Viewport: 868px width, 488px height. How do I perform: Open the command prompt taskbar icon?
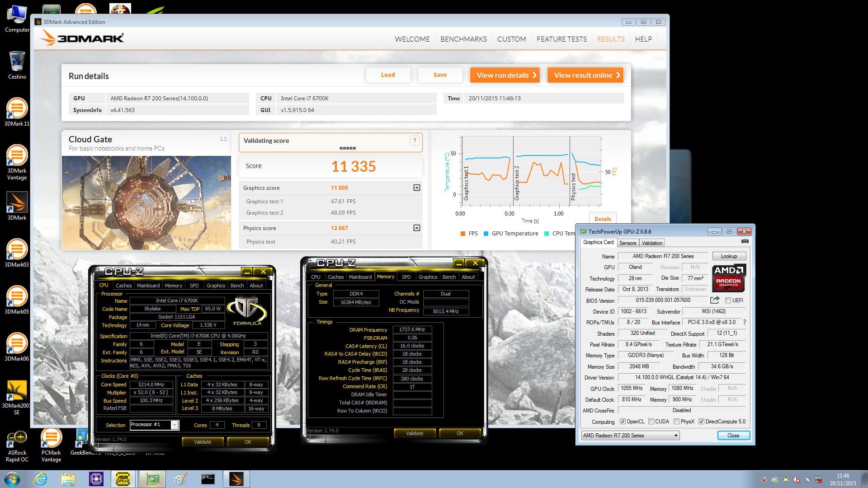[x=208, y=479]
